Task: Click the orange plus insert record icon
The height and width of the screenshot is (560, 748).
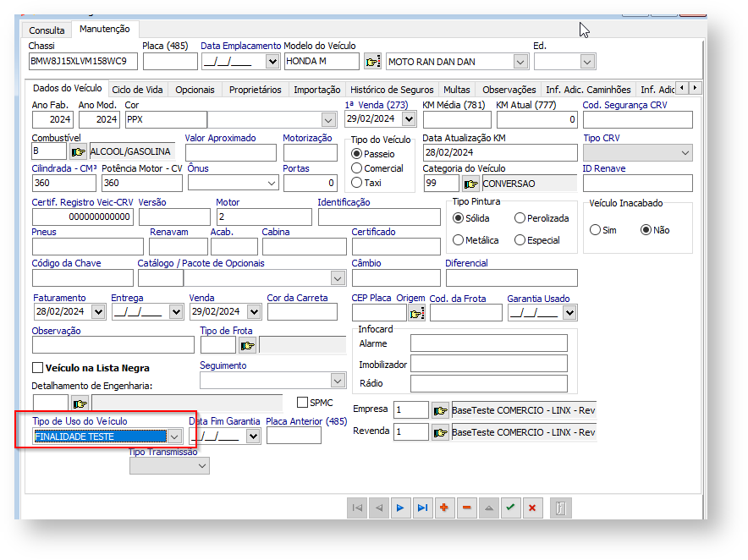Action: point(444,508)
